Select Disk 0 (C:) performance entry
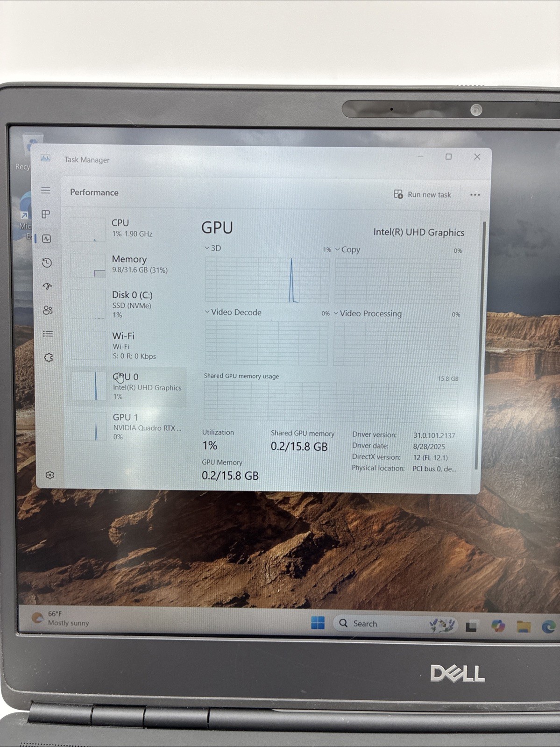 pyautogui.click(x=128, y=305)
